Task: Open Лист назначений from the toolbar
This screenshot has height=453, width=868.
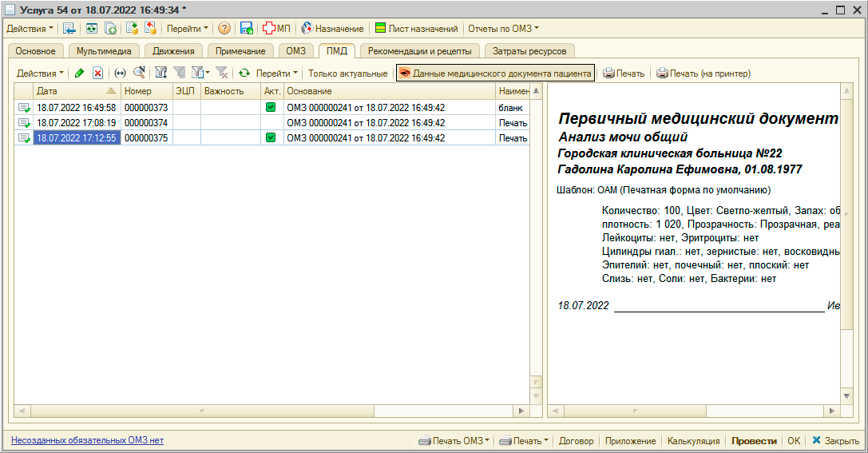Action: click(416, 29)
